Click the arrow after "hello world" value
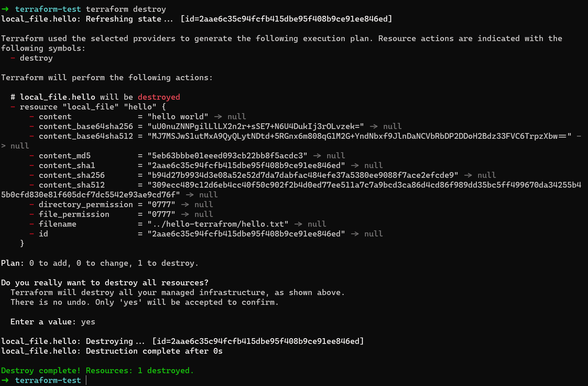Screen dimensions: 588x386 218,117
